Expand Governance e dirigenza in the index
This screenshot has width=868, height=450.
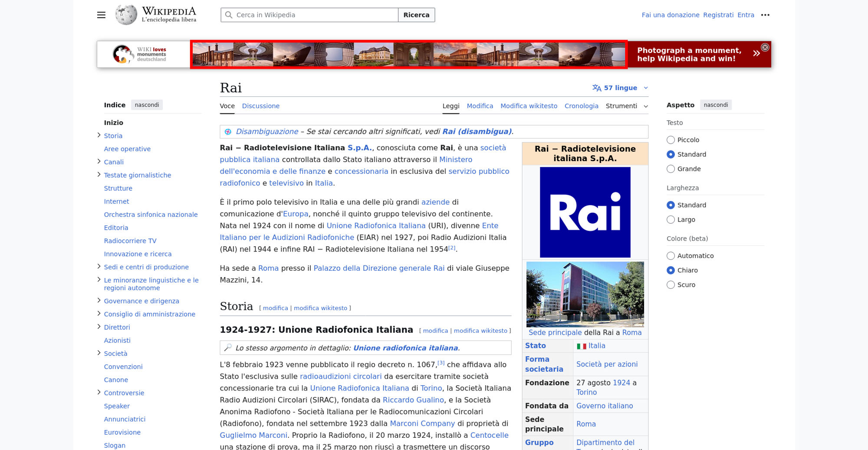pos(99,301)
